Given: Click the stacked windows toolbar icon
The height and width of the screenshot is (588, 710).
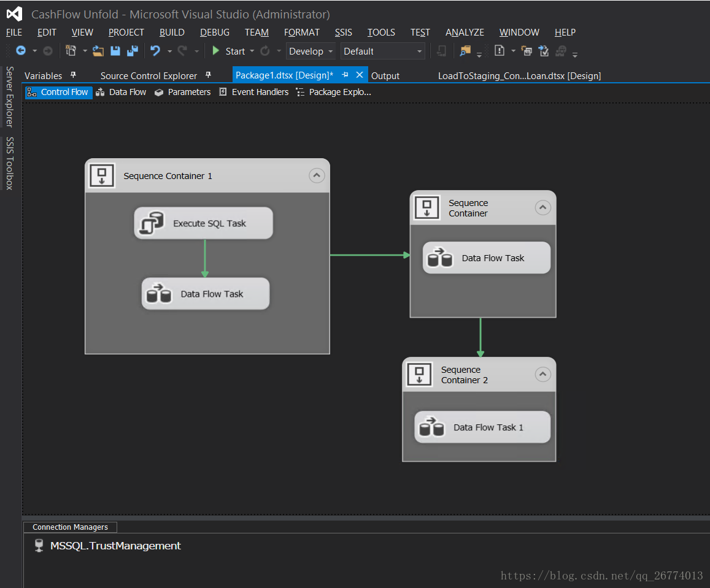Looking at the screenshot, I should (x=527, y=51).
